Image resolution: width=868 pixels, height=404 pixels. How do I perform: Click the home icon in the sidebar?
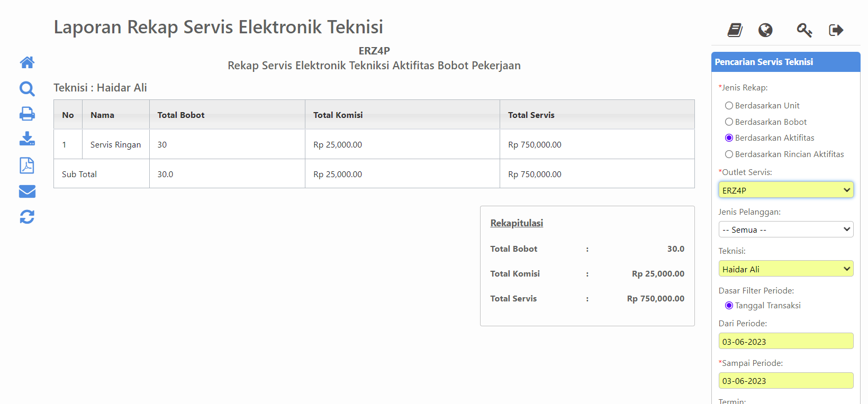click(x=27, y=62)
